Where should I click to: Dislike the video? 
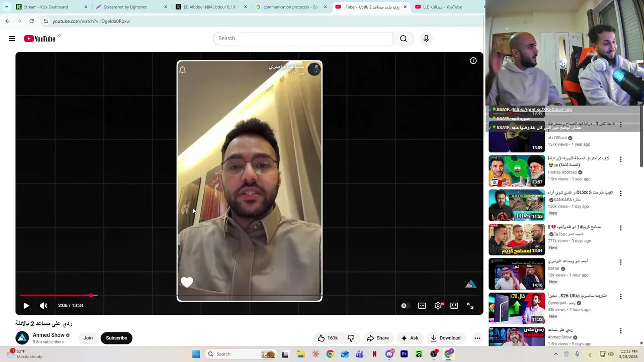pos(351,338)
